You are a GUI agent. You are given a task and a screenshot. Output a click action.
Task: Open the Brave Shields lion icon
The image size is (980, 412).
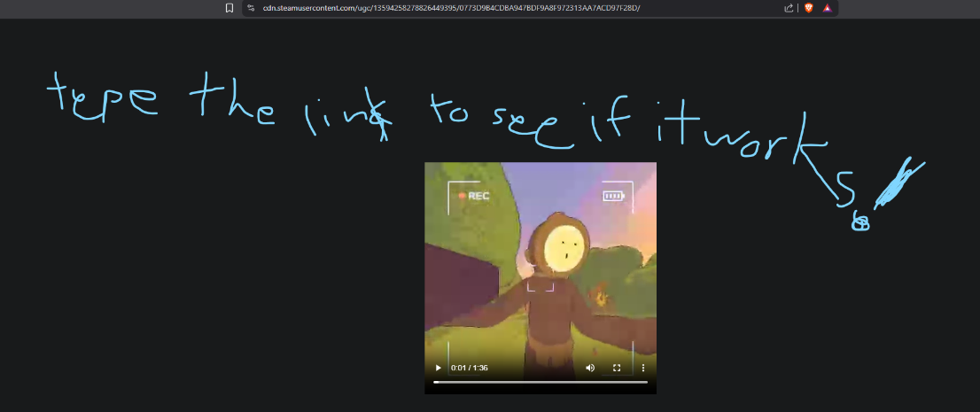pos(809,8)
